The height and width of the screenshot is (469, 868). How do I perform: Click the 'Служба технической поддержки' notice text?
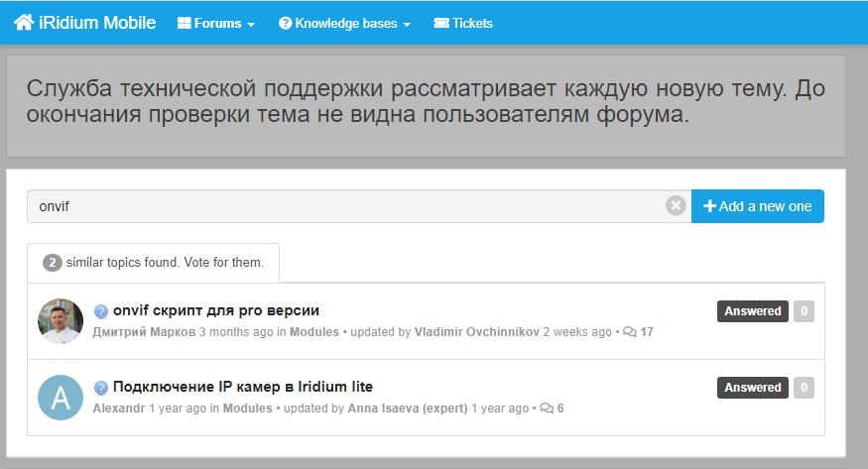click(426, 101)
